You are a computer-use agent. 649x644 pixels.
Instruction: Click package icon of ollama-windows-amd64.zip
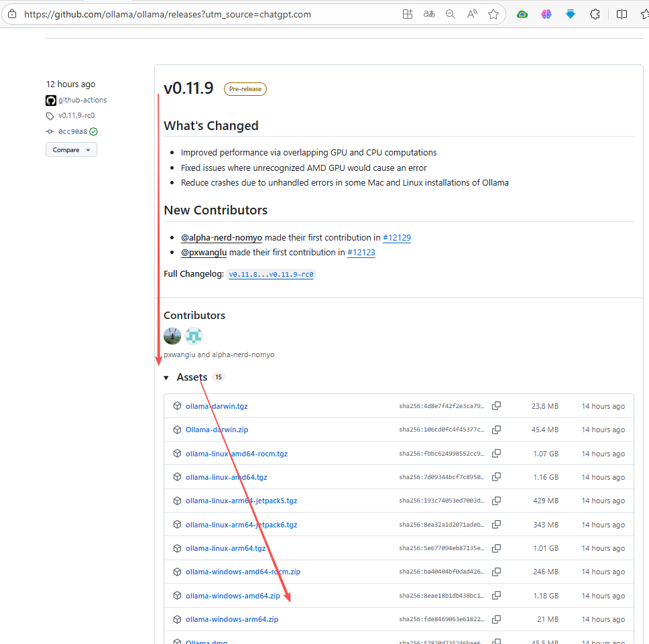pyautogui.click(x=177, y=596)
